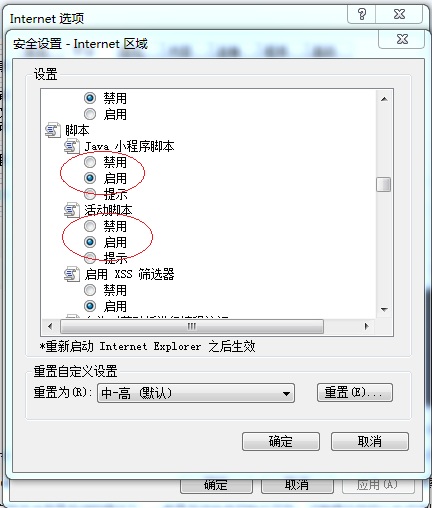Click the 重置(E)... button
The width and height of the screenshot is (432, 508).
355,393
